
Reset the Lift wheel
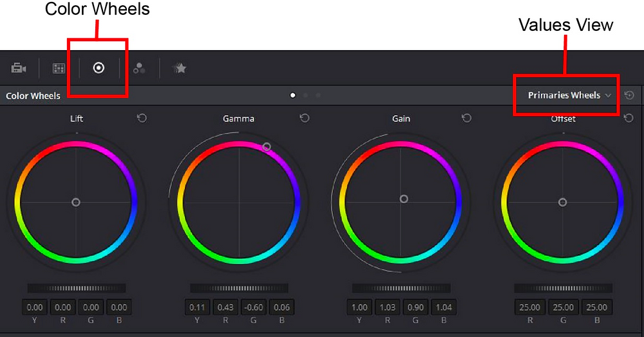tap(142, 118)
